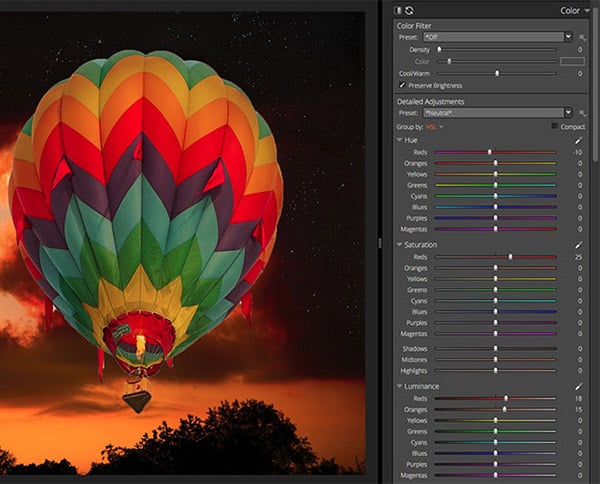Click the panel divider handle beside the photo

[379, 243]
